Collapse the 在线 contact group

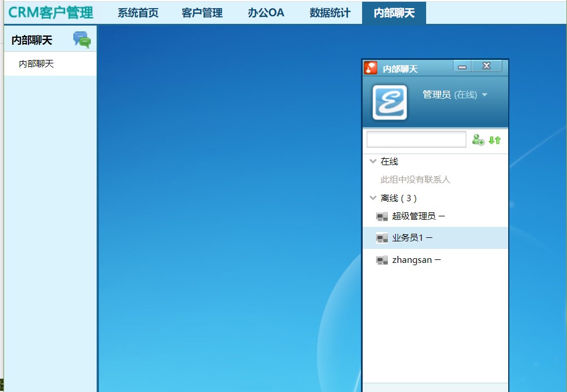coord(373,162)
